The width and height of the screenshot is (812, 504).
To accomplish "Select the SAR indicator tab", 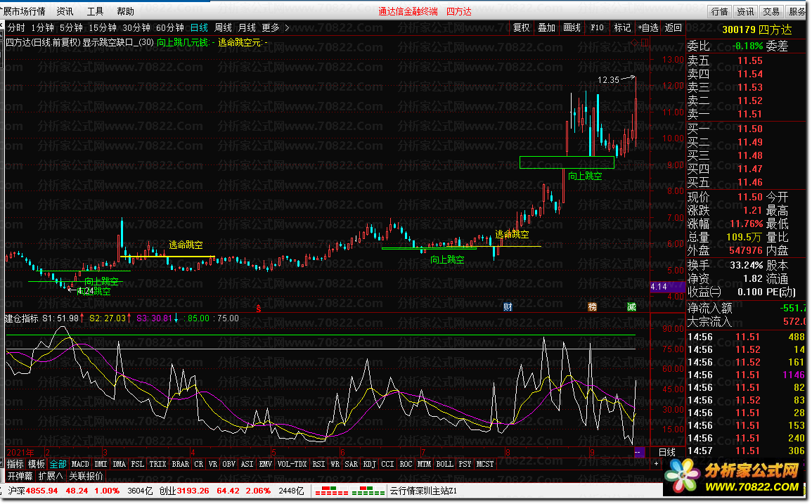I will pyautogui.click(x=351, y=464).
